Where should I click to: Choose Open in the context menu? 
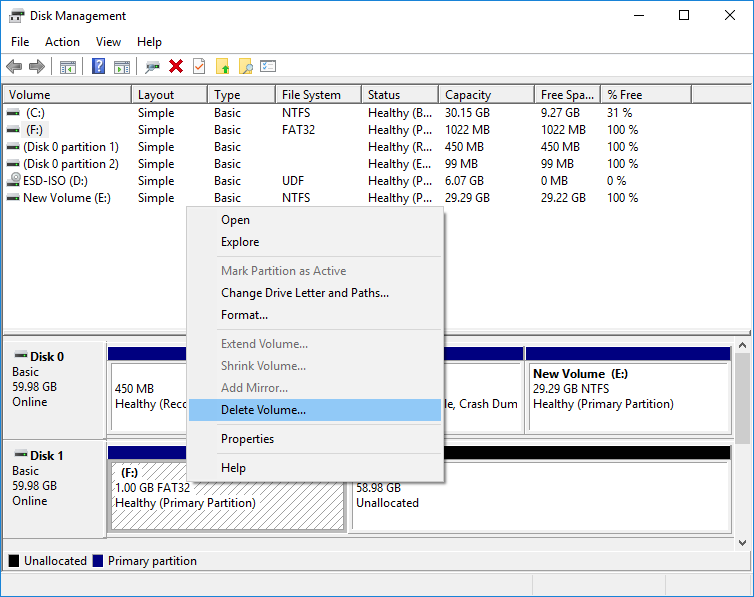pyautogui.click(x=315, y=220)
